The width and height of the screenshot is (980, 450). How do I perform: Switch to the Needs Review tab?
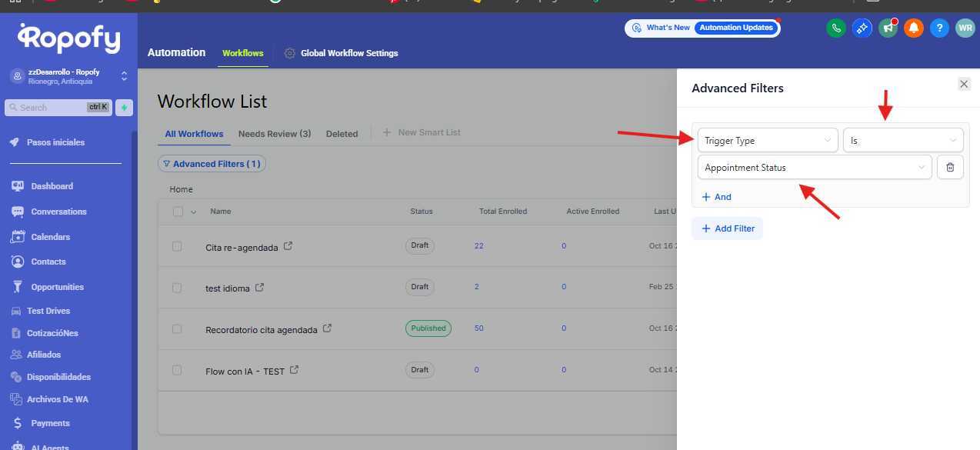click(x=274, y=134)
